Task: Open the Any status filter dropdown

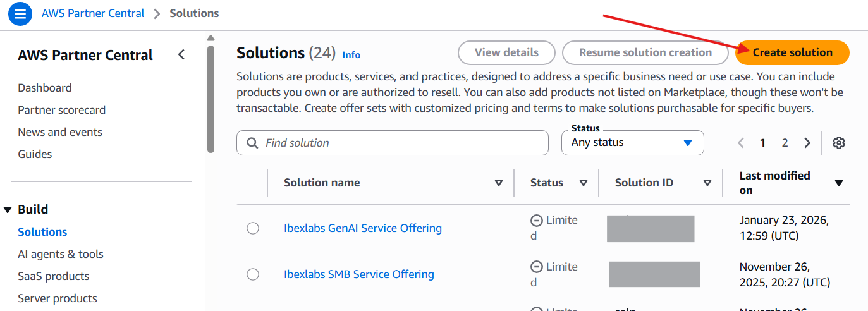Action: pyautogui.click(x=632, y=143)
